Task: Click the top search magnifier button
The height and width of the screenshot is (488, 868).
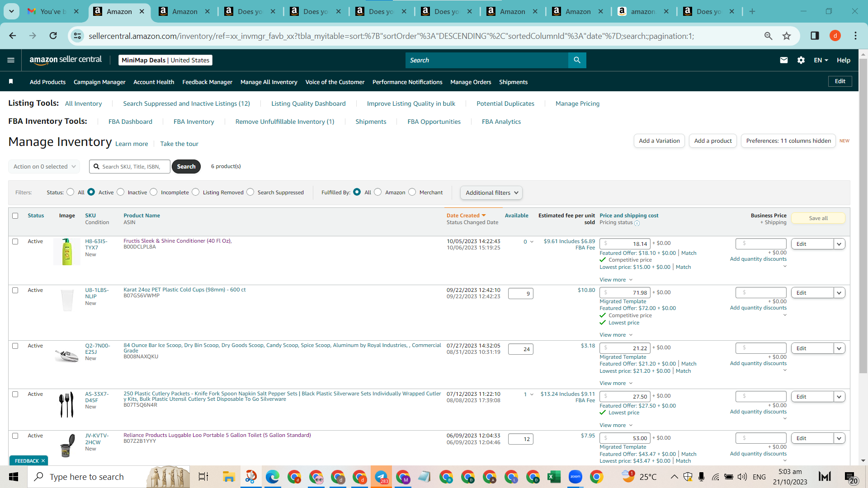Action: click(x=577, y=60)
